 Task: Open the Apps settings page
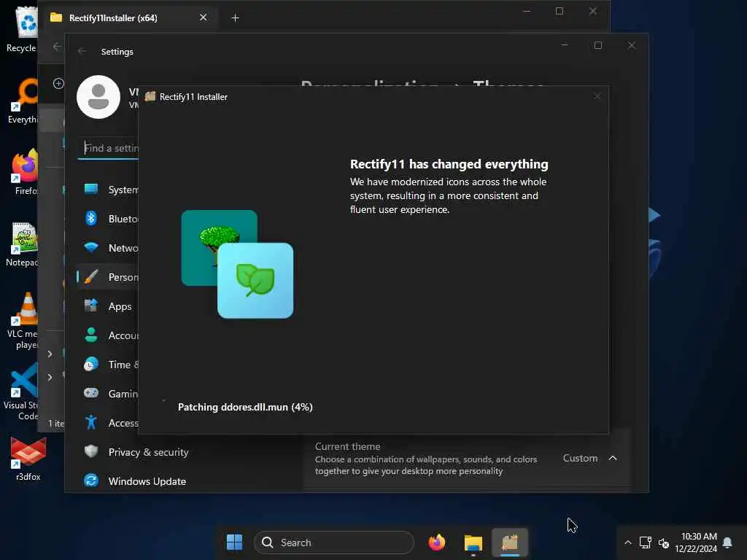click(120, 306)
